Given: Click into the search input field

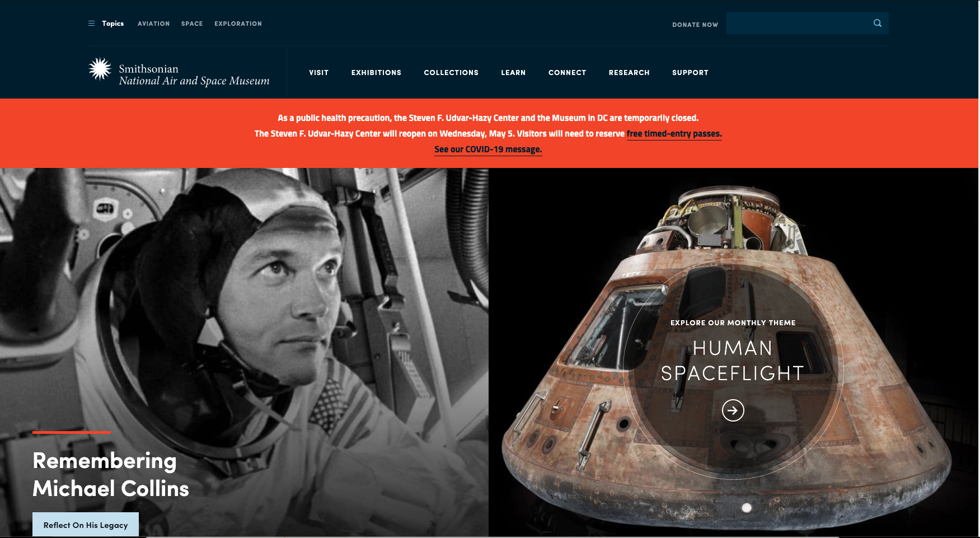Looking at the screenshot, I should [x=797, y=23].
